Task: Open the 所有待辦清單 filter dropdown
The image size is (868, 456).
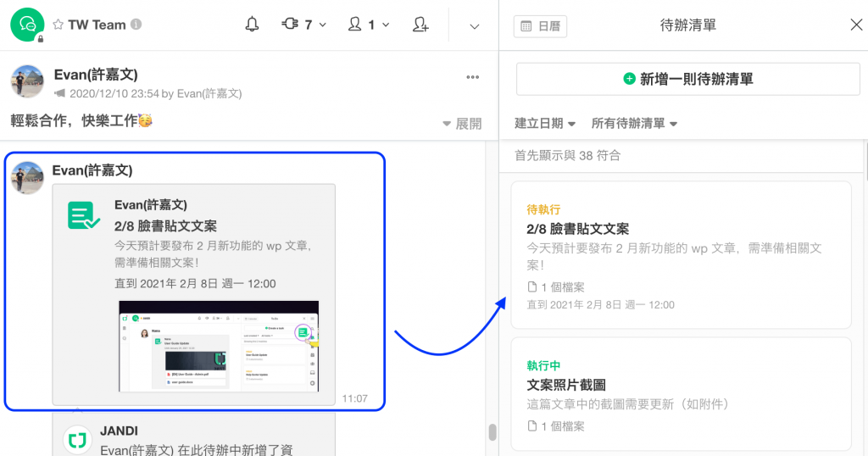Action: coord(634,124)
